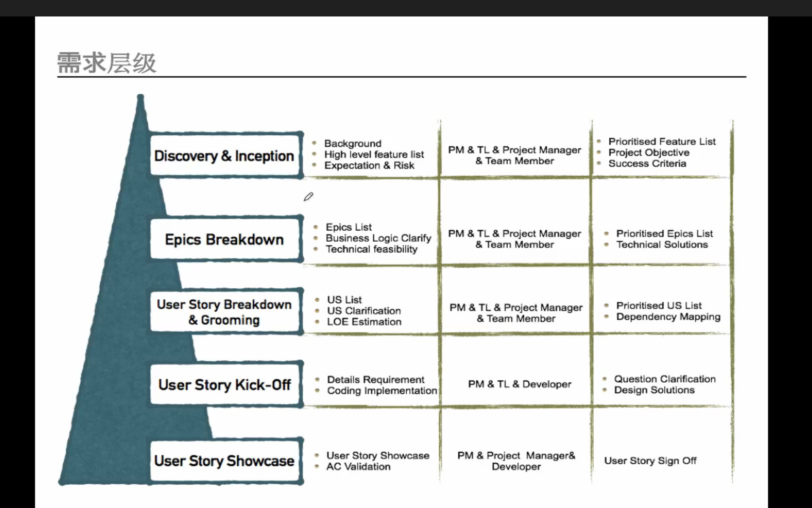Click 'LOE Estimation' bullet
The image size is (812, 508).
[x=364, y=322]
